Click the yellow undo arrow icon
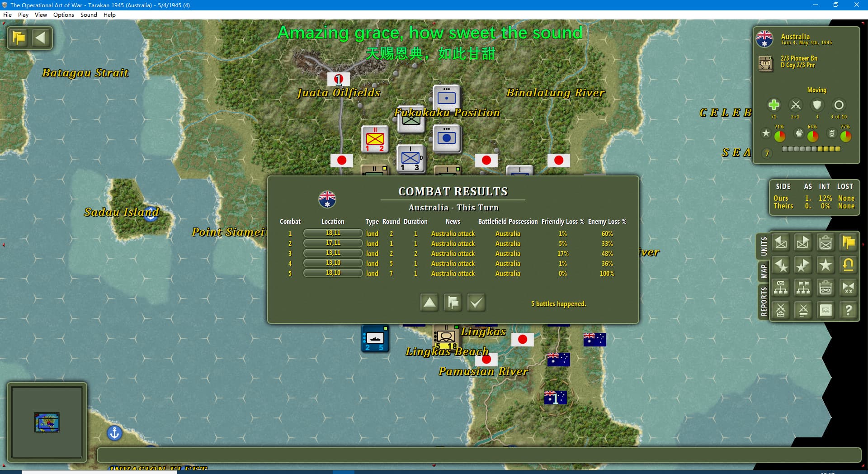Viewport: 868px width, 474px height. point(848,265)
